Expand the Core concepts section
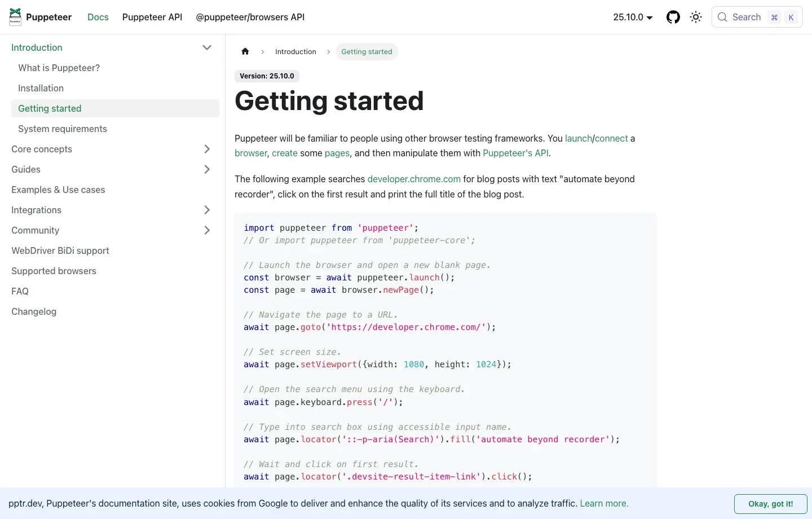The width and height of the screenshot is (812, 519). click(x=207, y=149)
